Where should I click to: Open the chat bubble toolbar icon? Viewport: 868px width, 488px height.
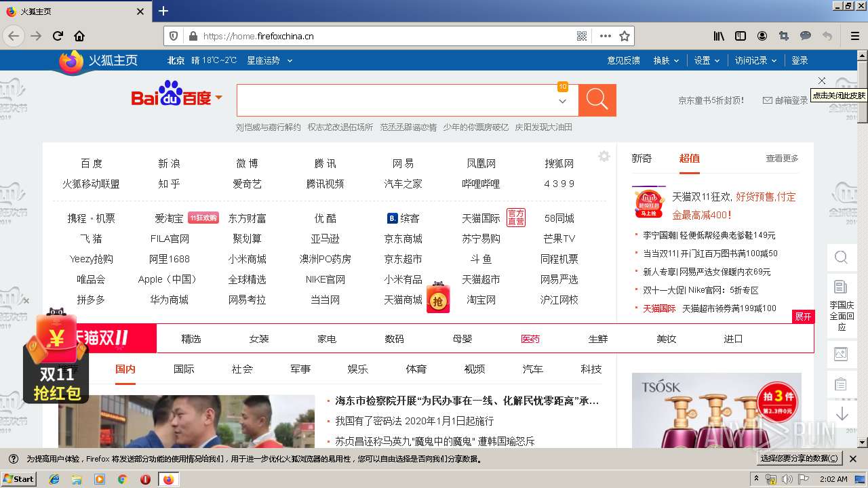pyautogui.click(x=806, y=36)
